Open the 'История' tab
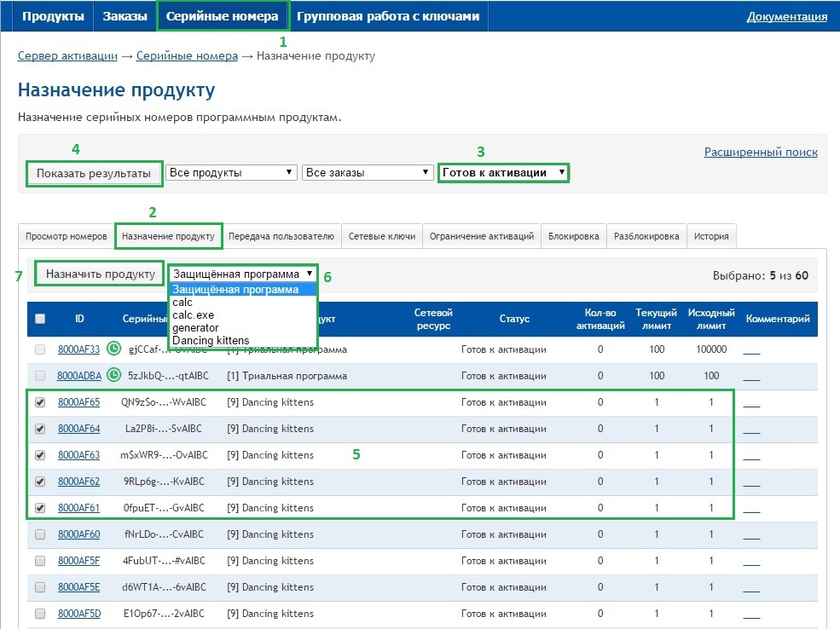Screen dimensions: 840x629 [x=710, y=236]
